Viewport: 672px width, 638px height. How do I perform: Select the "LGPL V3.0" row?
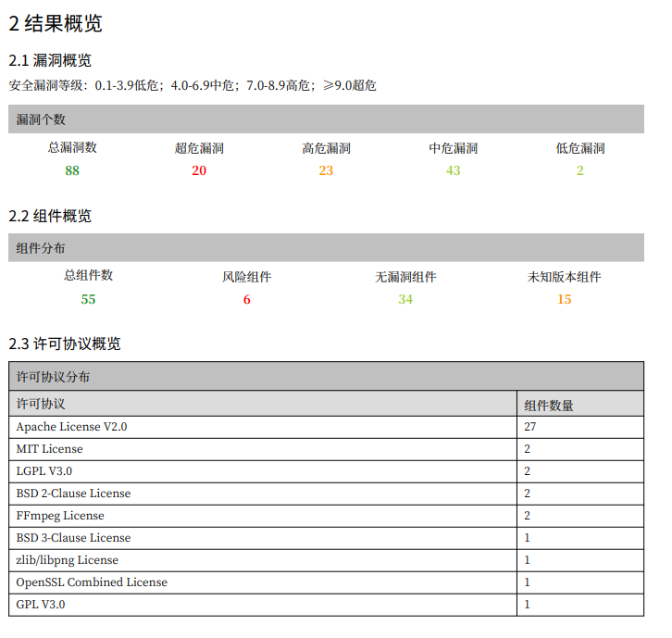click(326, 471)
